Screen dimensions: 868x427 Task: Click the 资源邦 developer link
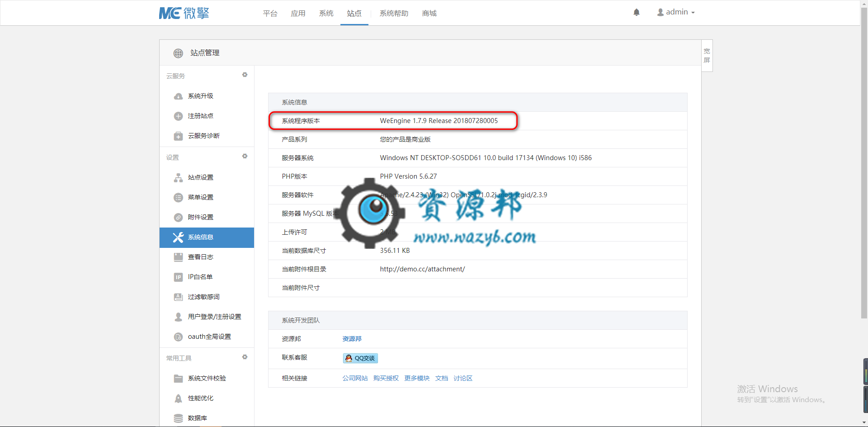click(352, 339)
